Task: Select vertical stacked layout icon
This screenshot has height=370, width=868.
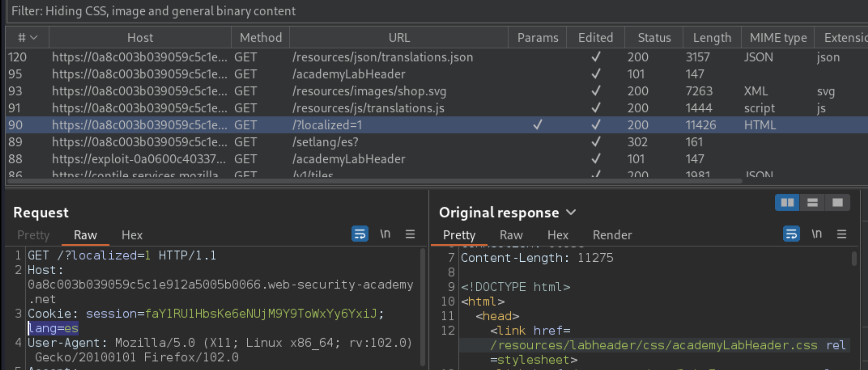Action: (812, 203)
